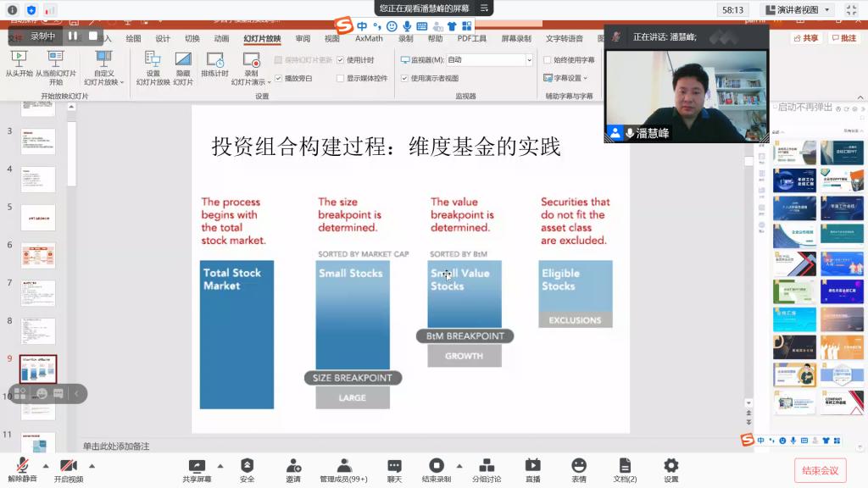Image resolution: width=868 pixels, height=488 pixels.
Task: Open the 动画 ribbon tab
Action: (221, 38)
